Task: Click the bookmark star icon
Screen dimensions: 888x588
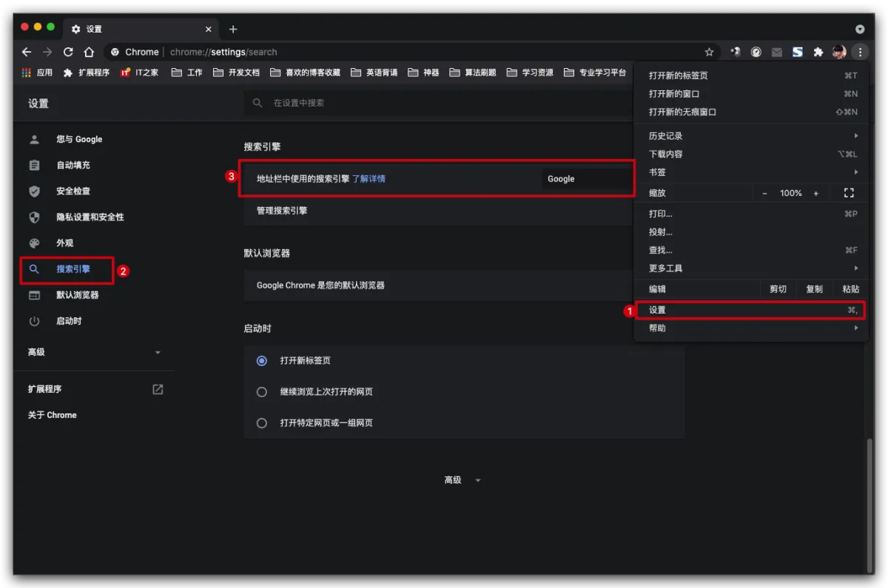Action: pyautogui.click(x=709, y=52)
